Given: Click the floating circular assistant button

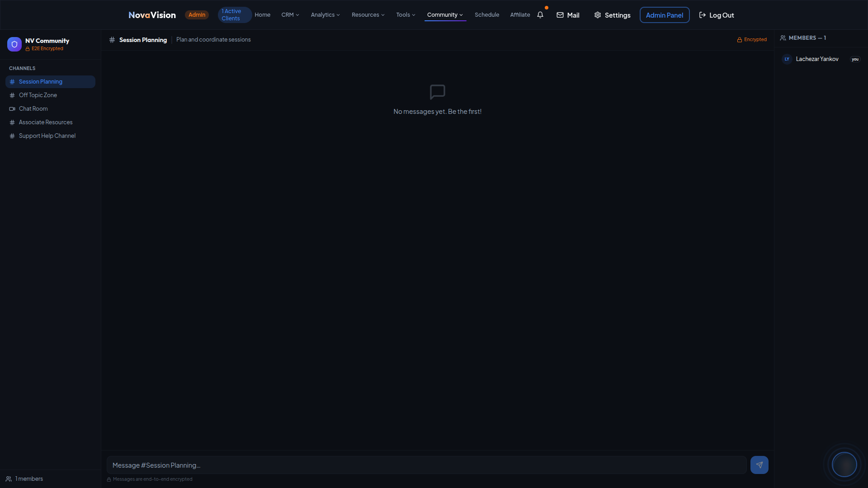Looking at the screenshot, I should [844, 464].
